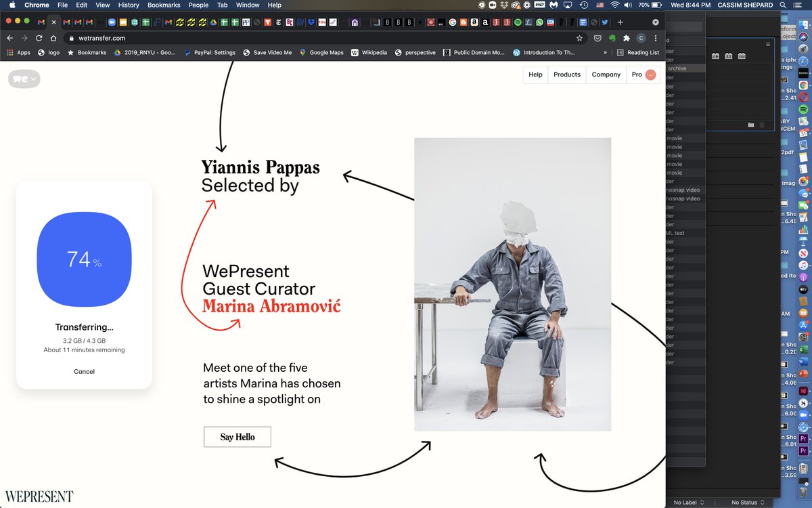This screenshot has width=812, height=508.
Task: Open a new Chrome tab
Action: click(x=620, y=22)
